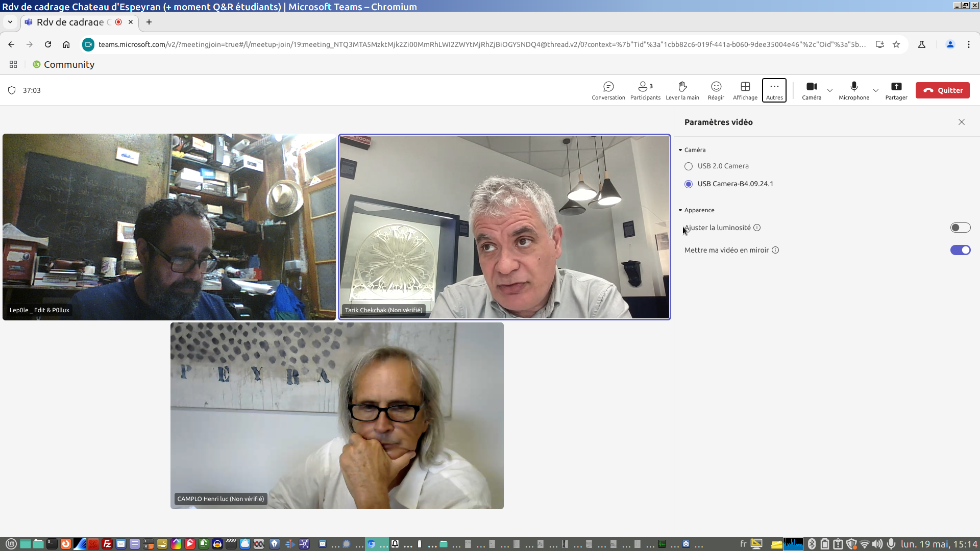Expand microphone options dropdown arrow
The height and width of the screenshot is (551, 980).
pyautogui.click(x=876, y=90)
